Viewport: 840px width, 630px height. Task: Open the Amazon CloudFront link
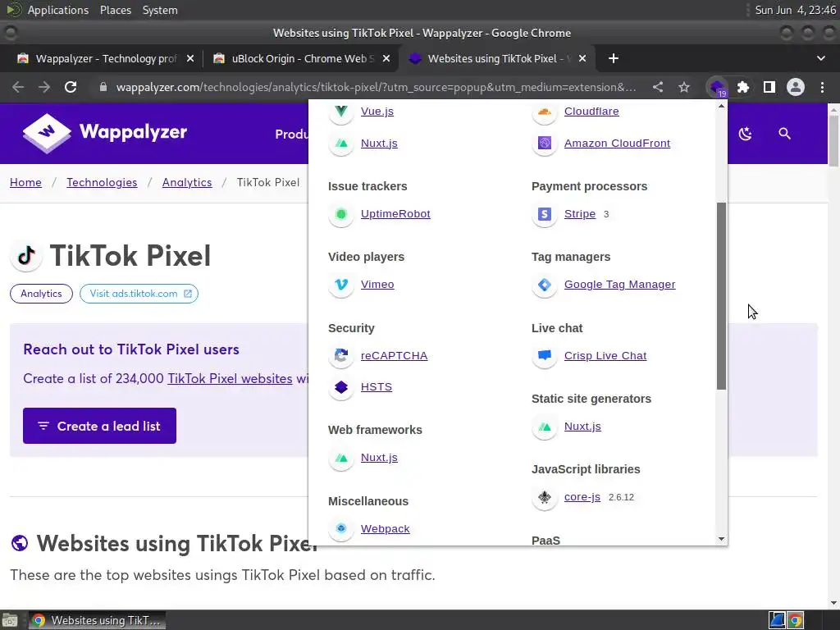(617, 143)
